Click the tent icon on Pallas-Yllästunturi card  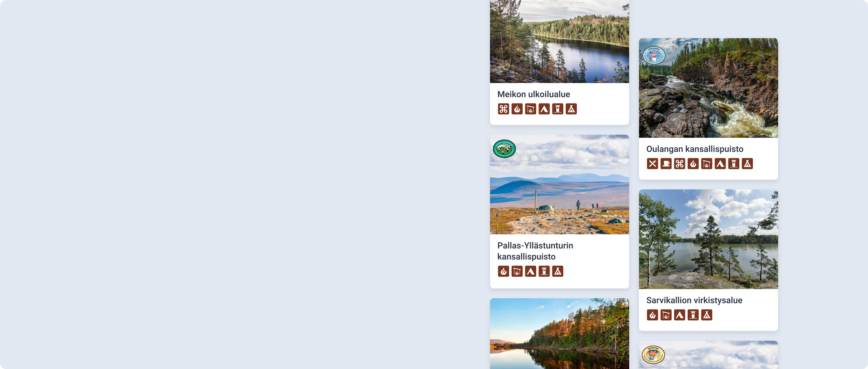click(x=530, y=271)
